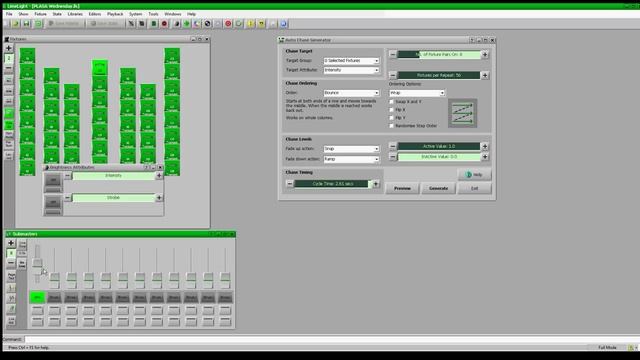Enable Randomise Step Order checkbox

pyautogui.click(x=391, y=126)
